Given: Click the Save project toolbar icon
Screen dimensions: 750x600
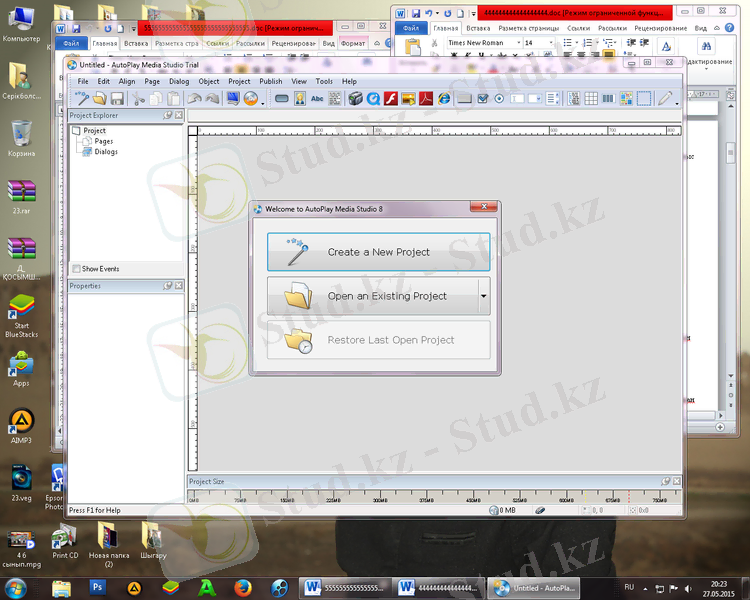Looking at the screenshot, I should (x=117, y=99).
